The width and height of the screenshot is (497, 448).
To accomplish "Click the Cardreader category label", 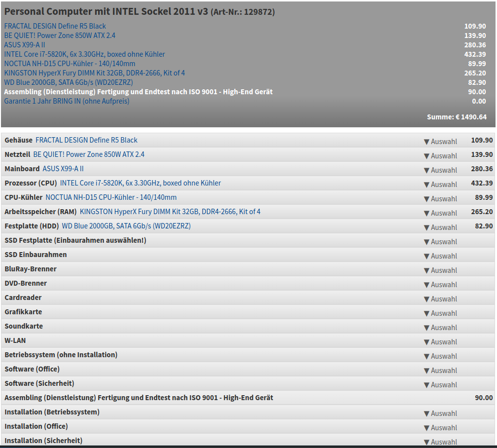I will point(23,298).
